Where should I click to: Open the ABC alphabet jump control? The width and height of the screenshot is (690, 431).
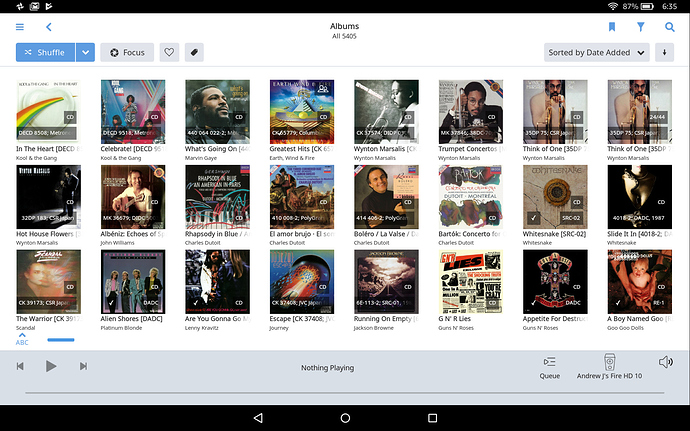22,339
